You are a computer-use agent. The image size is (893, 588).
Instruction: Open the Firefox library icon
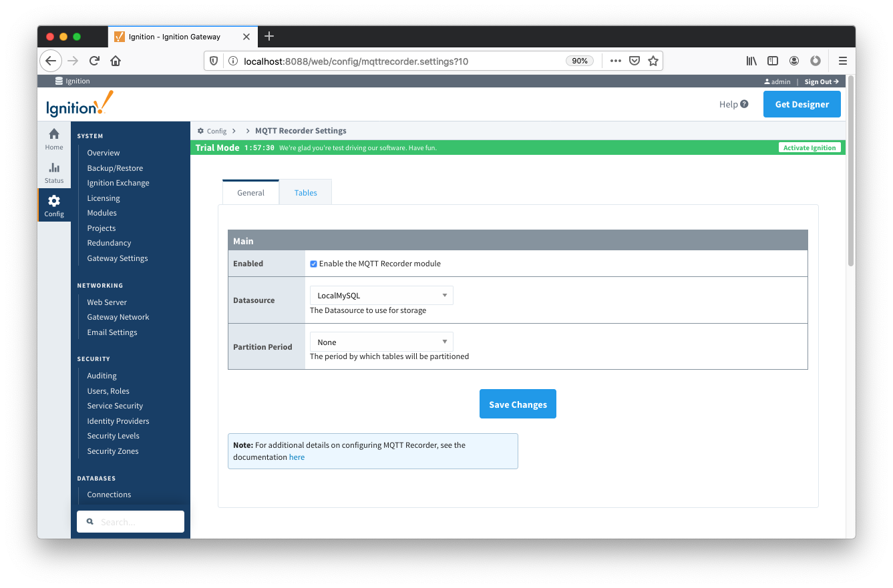coord(751,61)
